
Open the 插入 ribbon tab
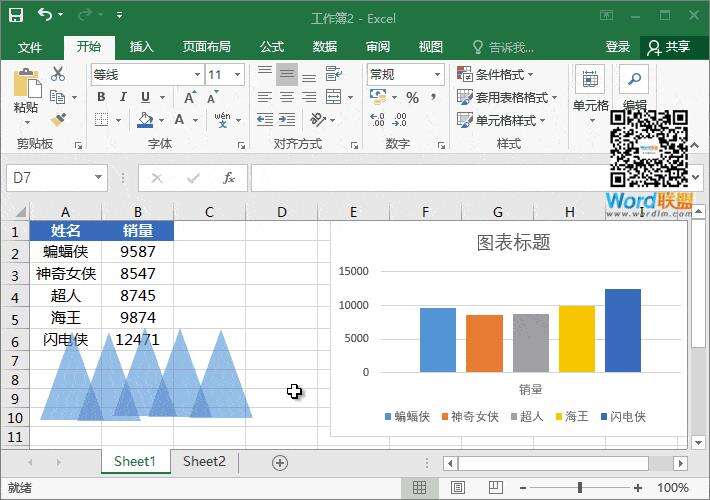click(142, 47)
